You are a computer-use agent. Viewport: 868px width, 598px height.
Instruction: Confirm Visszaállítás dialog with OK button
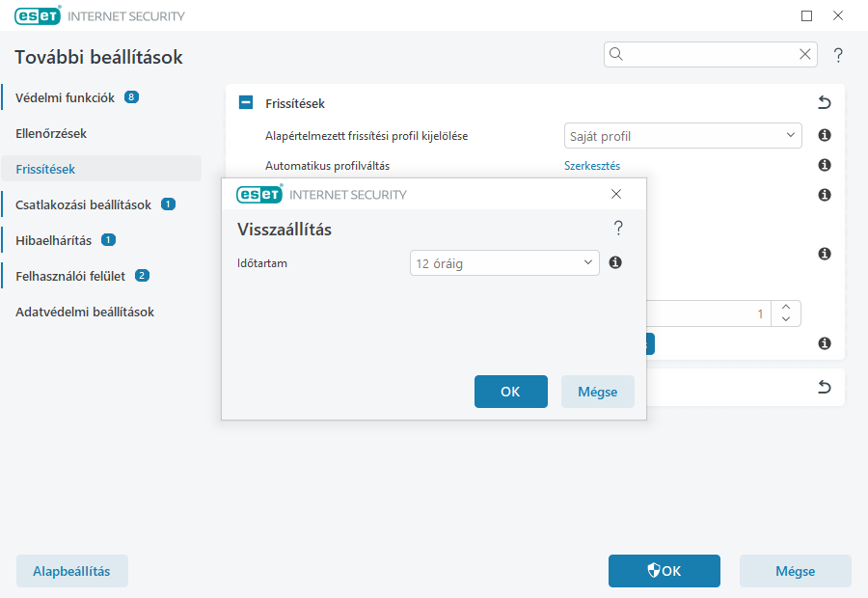(511, 392)
